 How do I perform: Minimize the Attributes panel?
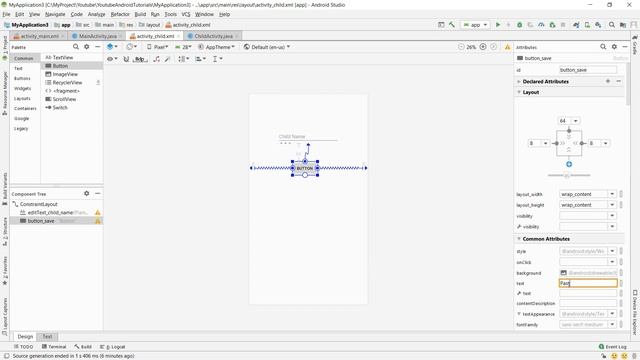pyautogui.click(x=625, y=47)
